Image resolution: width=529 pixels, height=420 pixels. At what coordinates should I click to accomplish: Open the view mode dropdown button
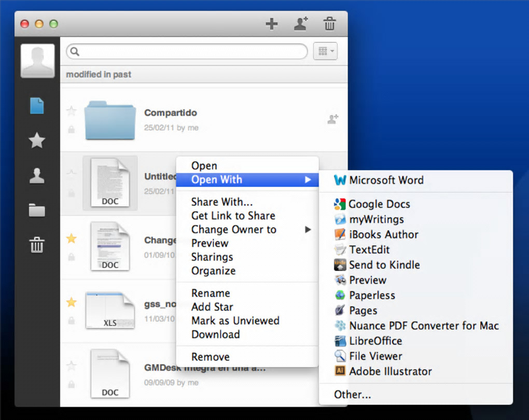325,51
